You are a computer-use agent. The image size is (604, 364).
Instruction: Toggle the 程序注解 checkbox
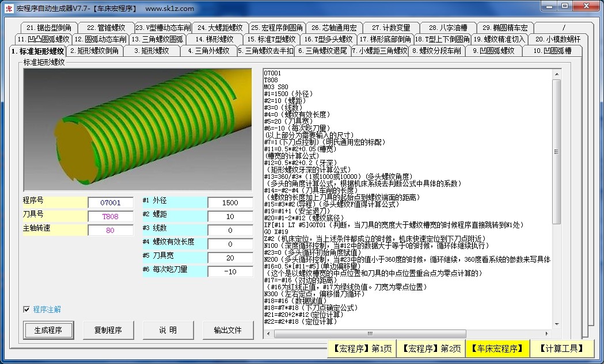(x=26, y=309)
